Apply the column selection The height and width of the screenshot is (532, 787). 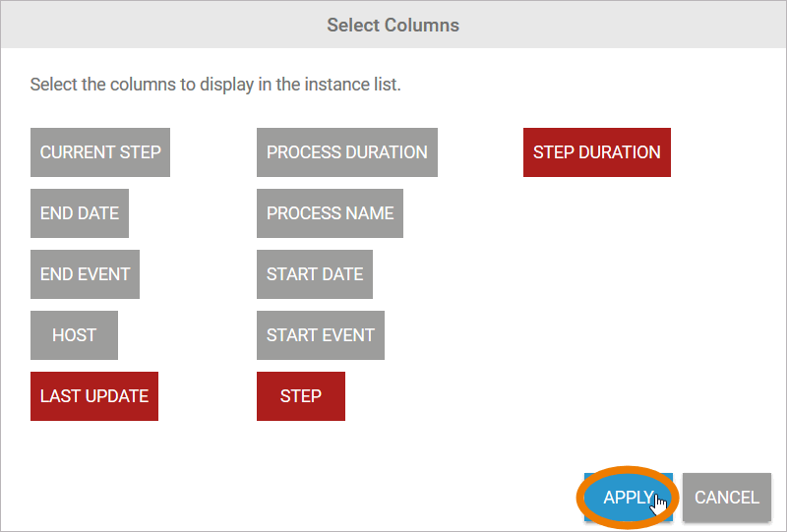[x=628, y=498]
